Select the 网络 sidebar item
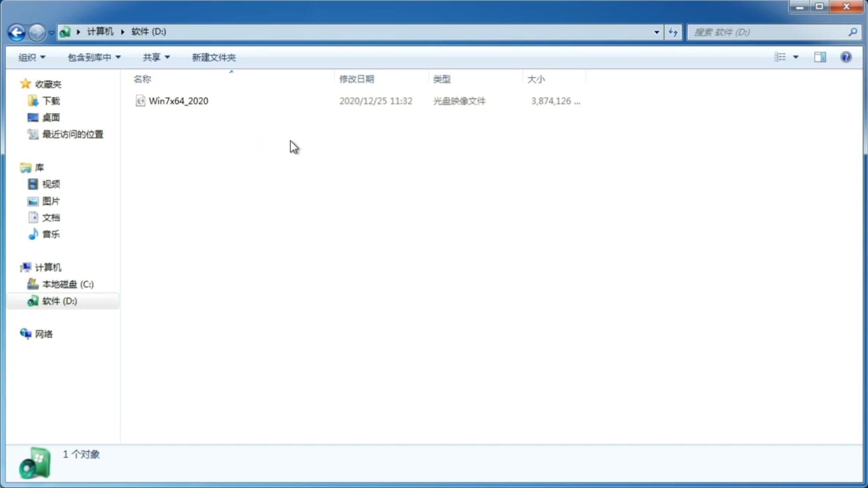Image resolution: width=868 pixels, height=488 pixels. [44, 334]
